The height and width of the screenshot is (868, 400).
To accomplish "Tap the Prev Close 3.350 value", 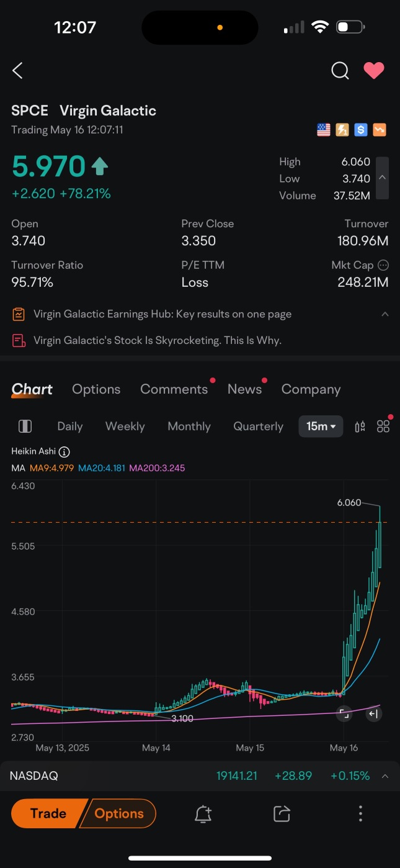I will coord(198,241).
